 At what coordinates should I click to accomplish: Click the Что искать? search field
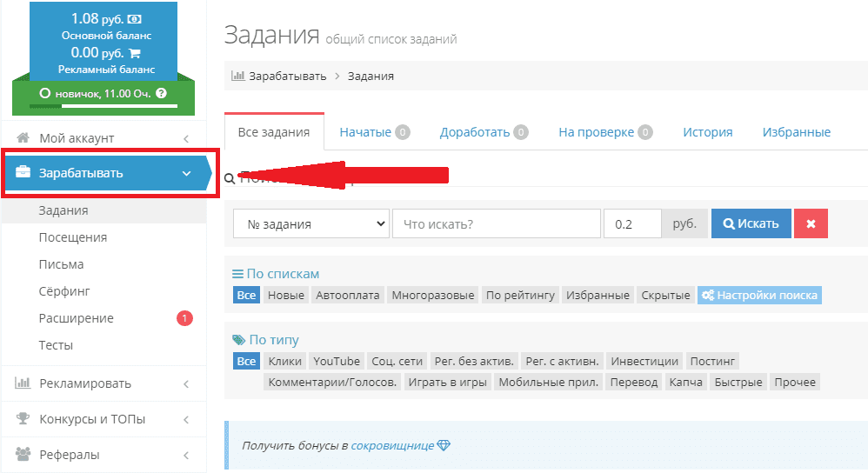click(x=496, y=223)
